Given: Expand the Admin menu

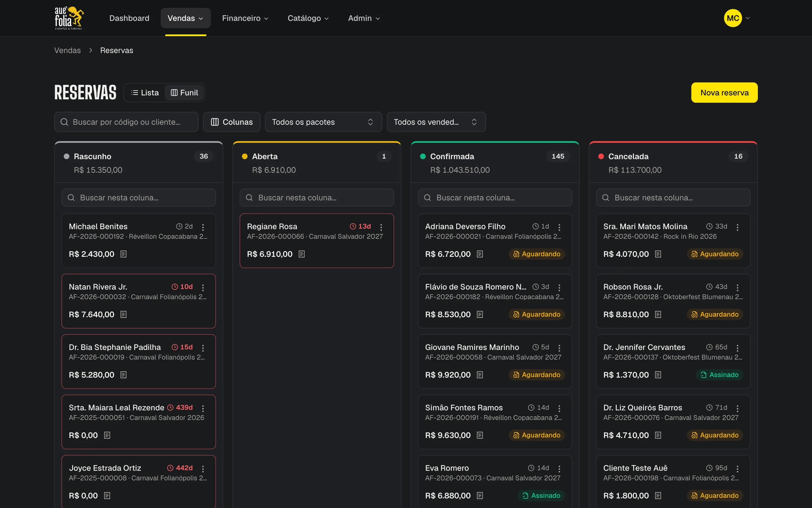Looking at the screenshot, I should [364, 18].
